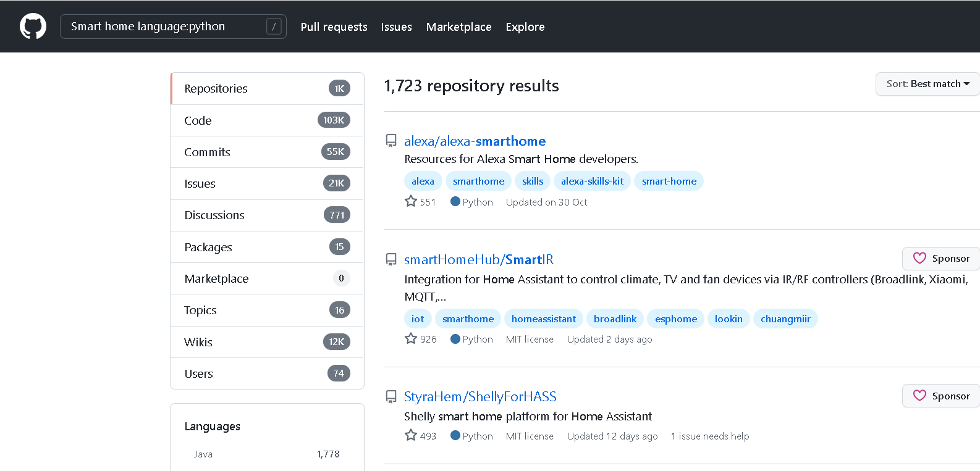Screen dimensions: 980x471
Task: Click '1,723 repository results' heading
Action: (471, 86)
